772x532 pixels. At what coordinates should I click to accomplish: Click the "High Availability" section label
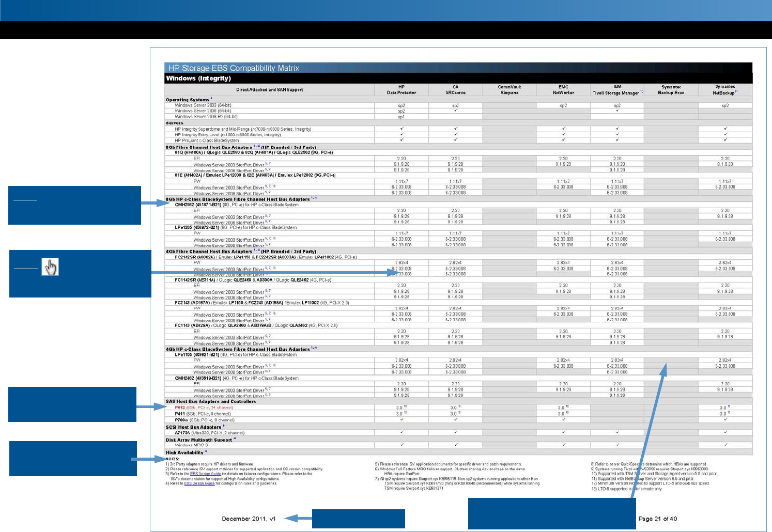186,452
